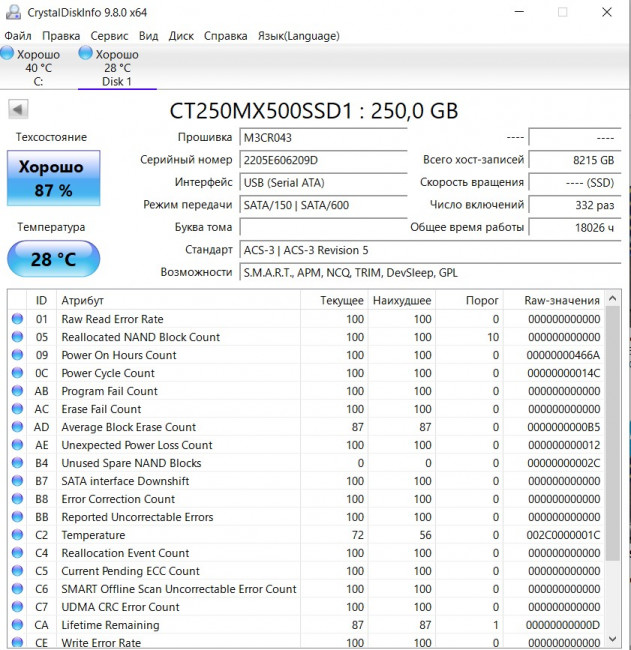Click status dot of Error Correction Count row
The height and width of the screenshot is (650, 631).
click(x=17, y=499)
